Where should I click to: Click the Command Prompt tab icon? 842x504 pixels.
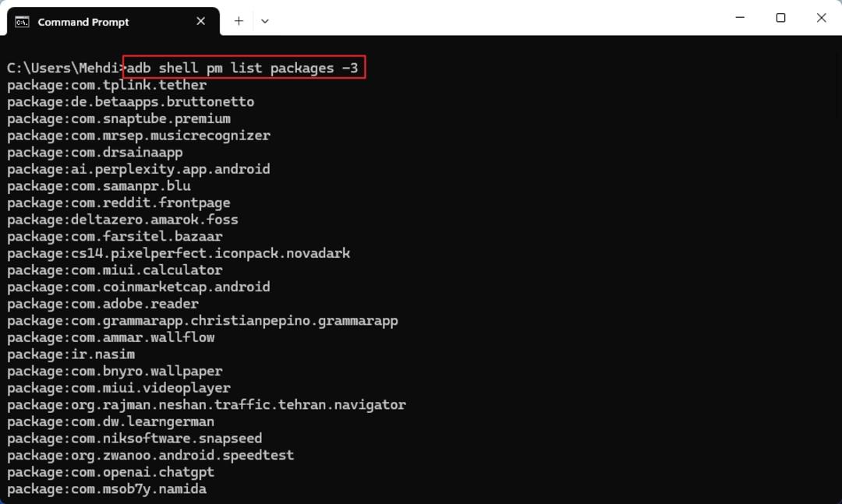22,22
